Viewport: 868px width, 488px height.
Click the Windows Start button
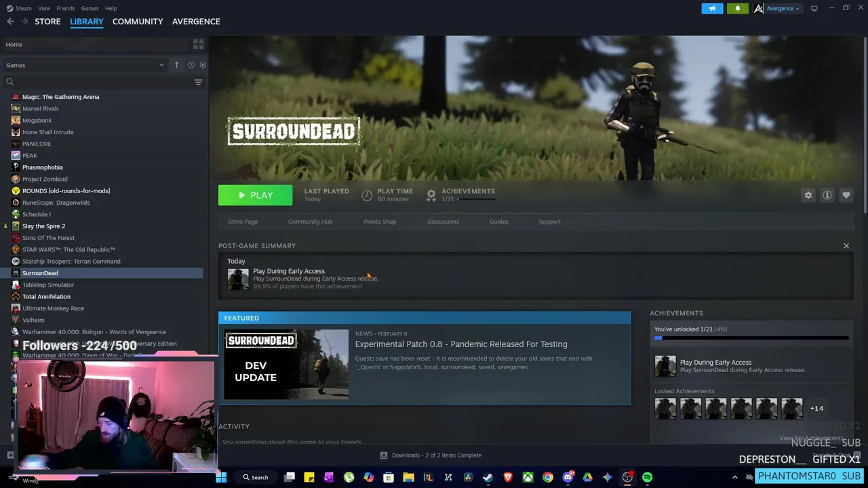(x=221, y=477)
